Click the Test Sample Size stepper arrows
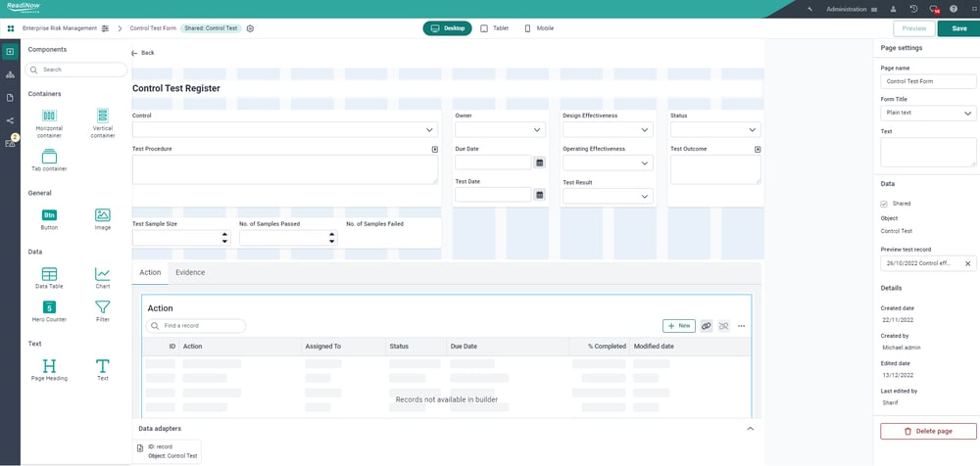The width and height of the screenshot is (980, 466). pyautogui.click(x=225, y=238)
